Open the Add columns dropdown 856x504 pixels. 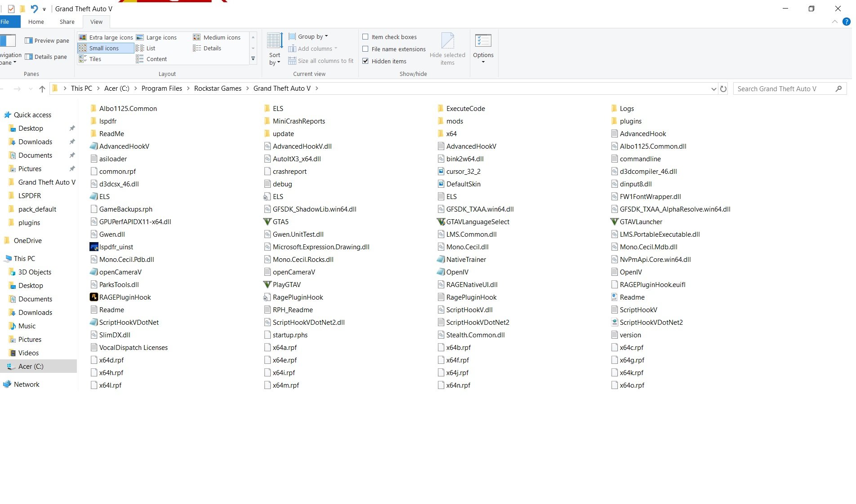click(x=313, y=49)
